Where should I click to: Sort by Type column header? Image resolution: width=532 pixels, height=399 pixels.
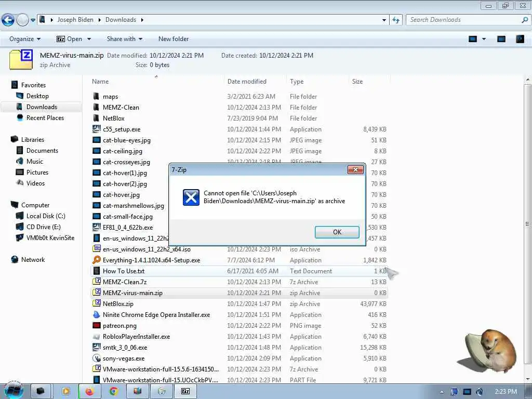[297, 82]
